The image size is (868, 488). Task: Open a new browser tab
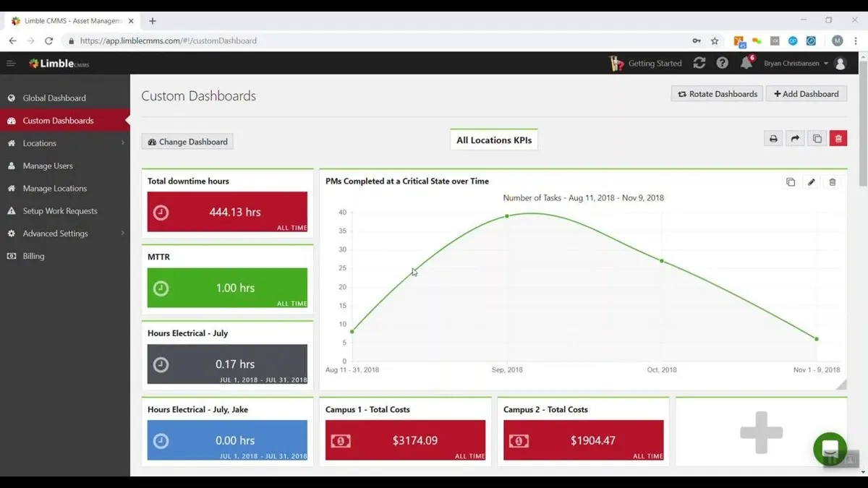pyautogui.click(x=152, y=21)
